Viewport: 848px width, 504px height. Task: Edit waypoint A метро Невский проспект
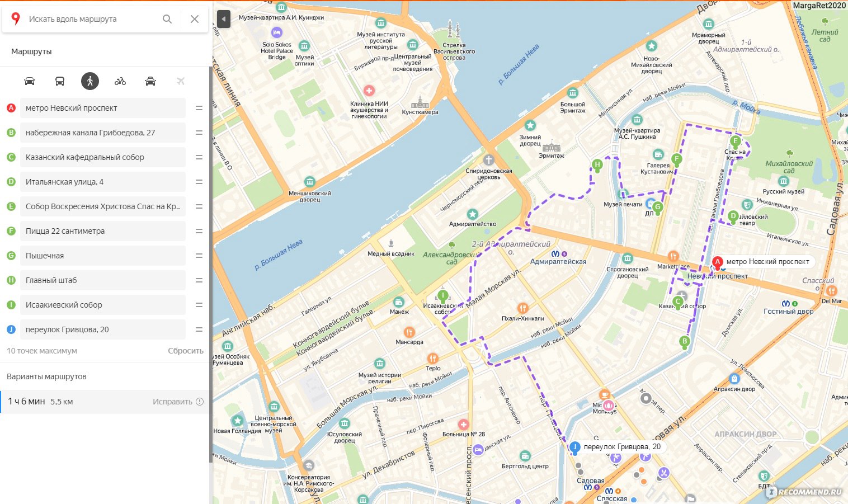coord(103,108)
